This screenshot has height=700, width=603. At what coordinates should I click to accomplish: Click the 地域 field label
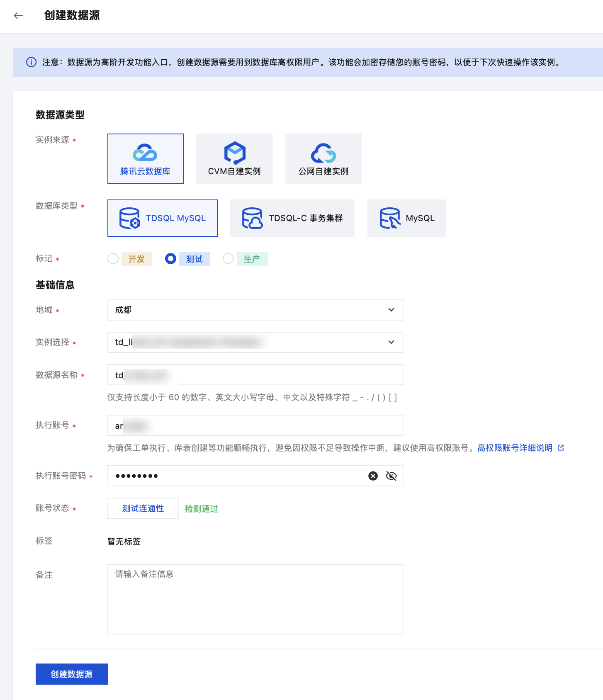pyautogui.click(x=44, y=310)
